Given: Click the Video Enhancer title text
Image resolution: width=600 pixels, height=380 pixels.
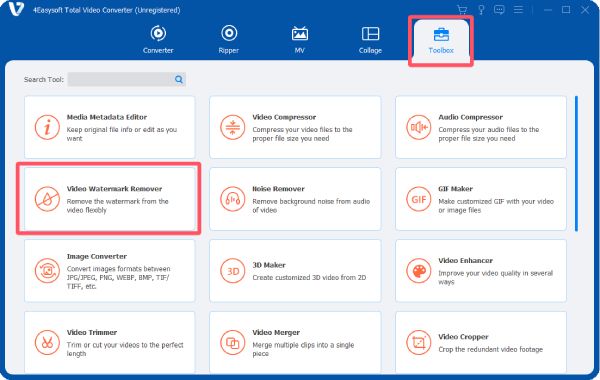Looking at the screenshot, I should [465, 260].
